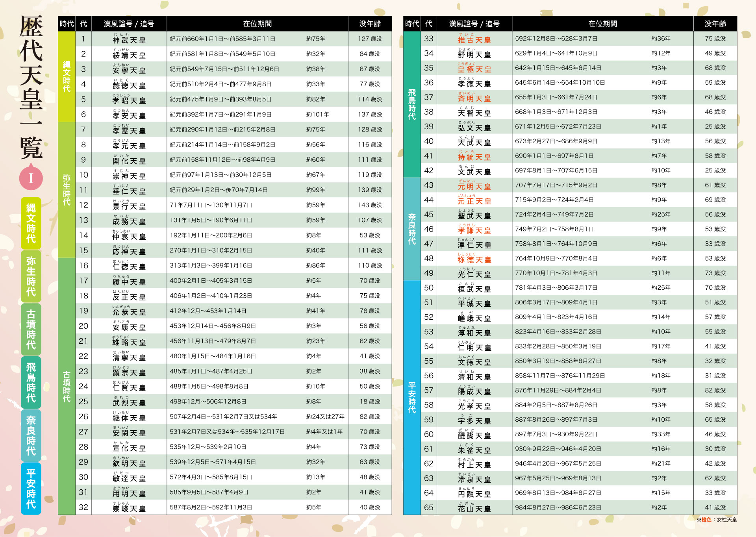Click the reign period 930年9月22日〜946年4月20日
Image resolution: width=756 pixels, height=537 pixels.
pyautogui.click(x=558, y=449)
